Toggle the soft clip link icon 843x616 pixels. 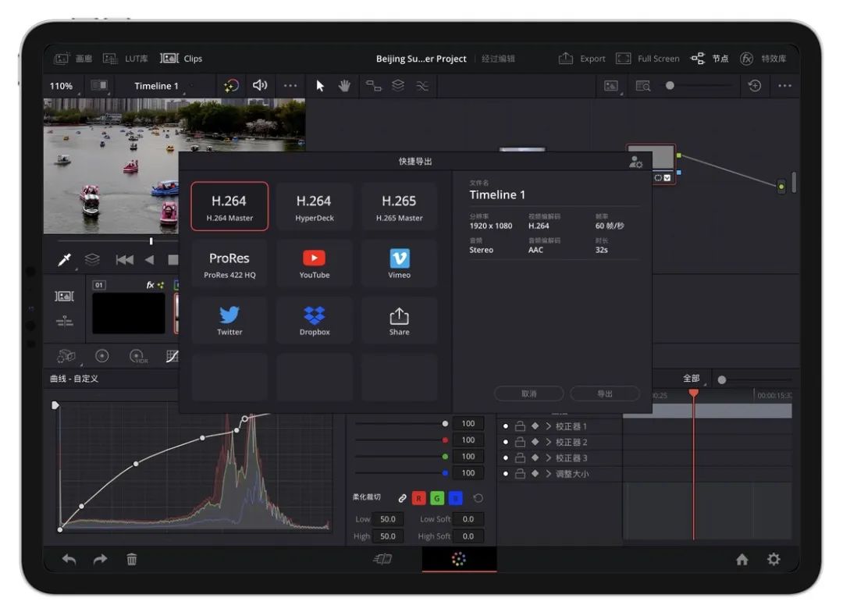coord(402,498)
